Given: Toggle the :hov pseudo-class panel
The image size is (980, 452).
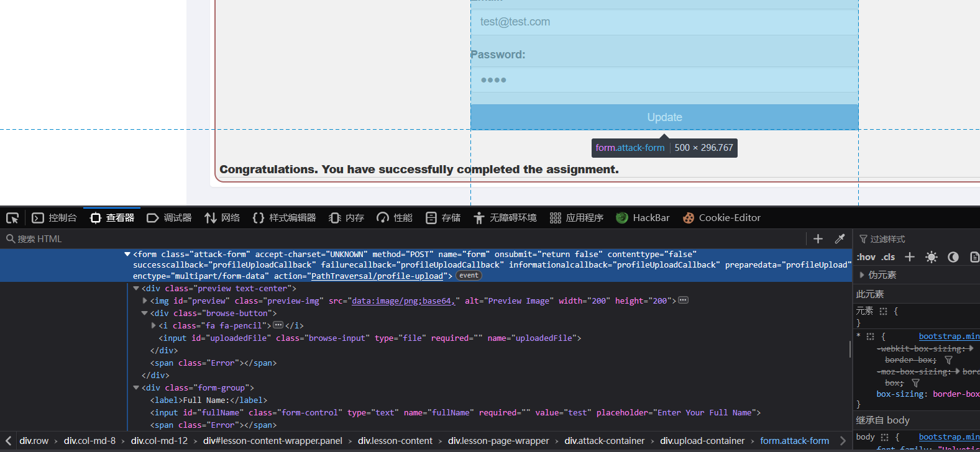Looking at the screenshot, I should pos(866,257).
